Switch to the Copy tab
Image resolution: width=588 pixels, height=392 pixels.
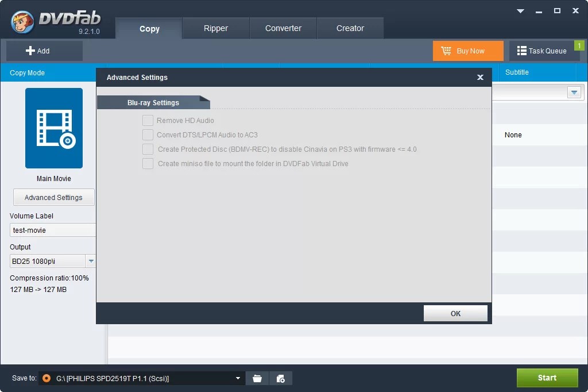[149, 29]
